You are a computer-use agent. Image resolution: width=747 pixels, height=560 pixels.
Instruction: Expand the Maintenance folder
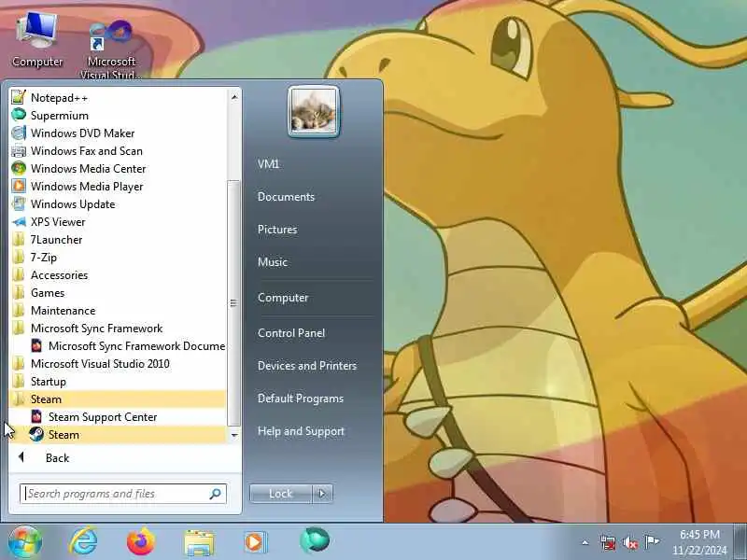point(118,311)
